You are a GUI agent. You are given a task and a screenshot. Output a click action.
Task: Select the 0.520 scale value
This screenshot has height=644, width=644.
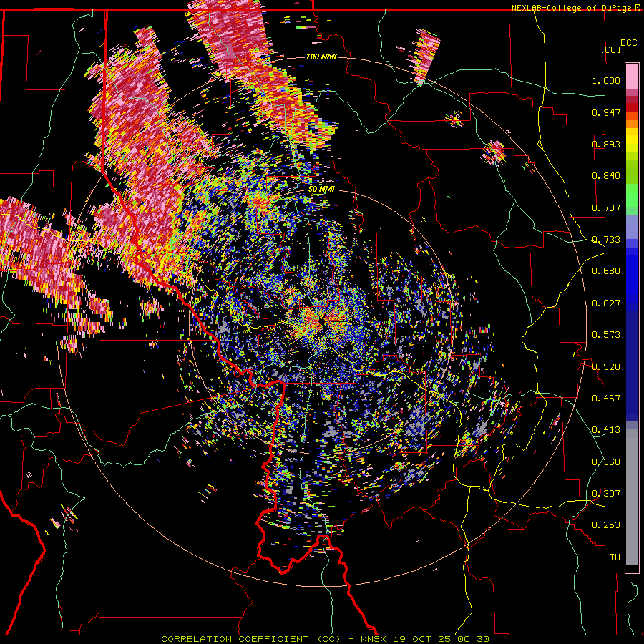pyautogui.click(x=606, y=367)
